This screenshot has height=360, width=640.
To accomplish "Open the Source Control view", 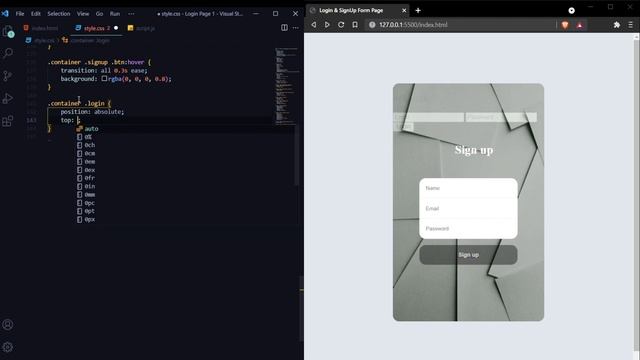I will [x=8, y=76].
